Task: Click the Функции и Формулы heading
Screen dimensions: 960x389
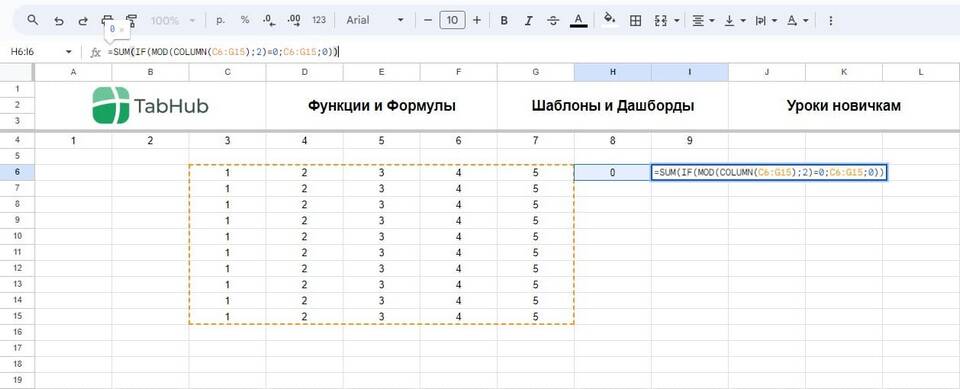Action: tap(381, 106)
